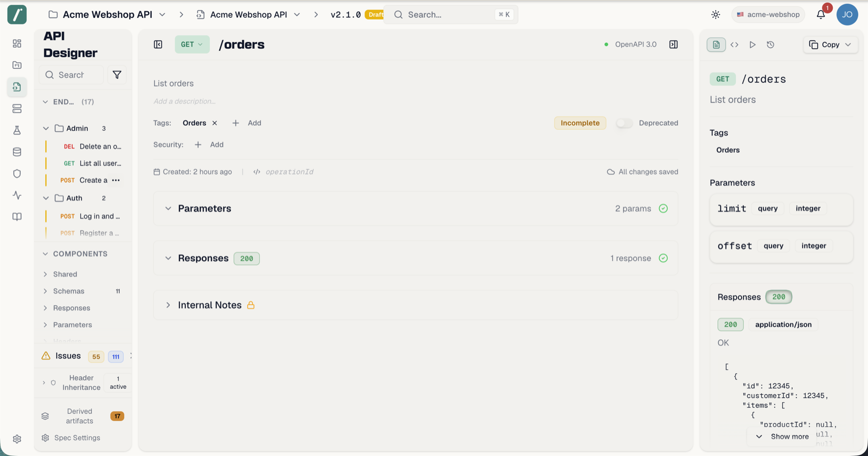The height and width of the screenshot is (456, 868).
Task: Click the top Search... field
Action: 451,15
